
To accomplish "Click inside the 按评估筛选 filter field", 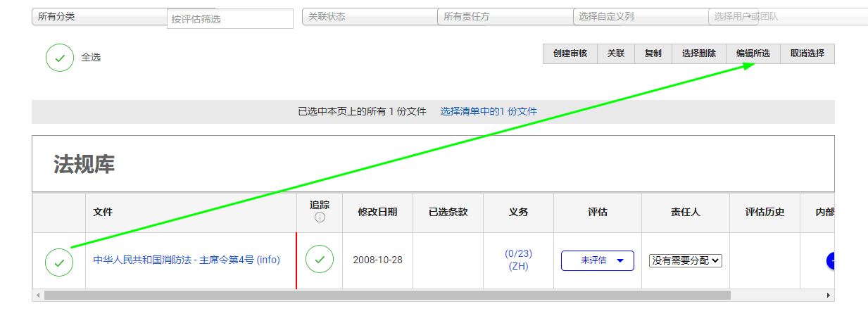I will (229, 19).
